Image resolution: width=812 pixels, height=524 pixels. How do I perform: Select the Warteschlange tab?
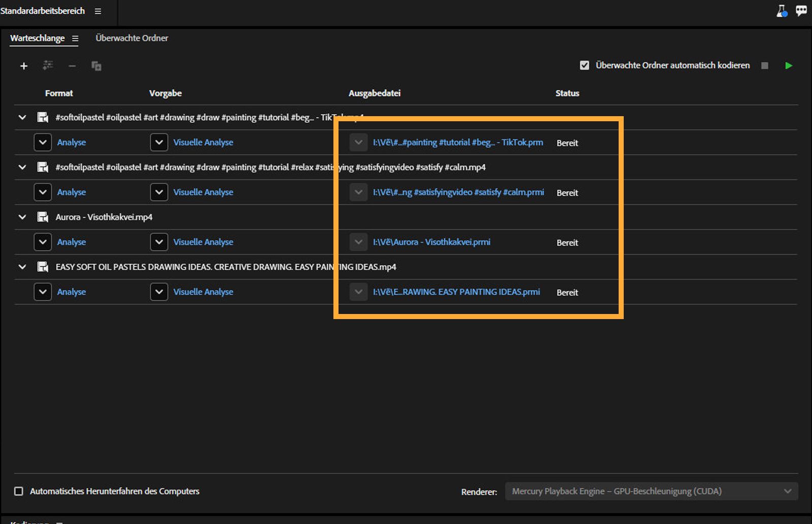tap(37, 38)
